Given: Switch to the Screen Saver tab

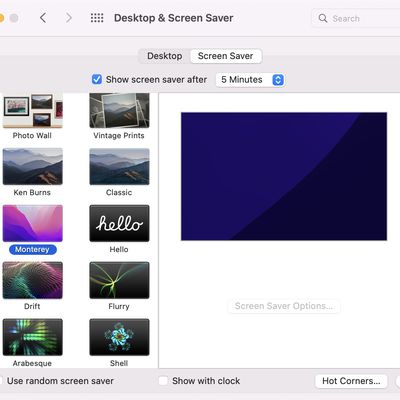Looking at the screenshot, I should click(x=226, y=56).
